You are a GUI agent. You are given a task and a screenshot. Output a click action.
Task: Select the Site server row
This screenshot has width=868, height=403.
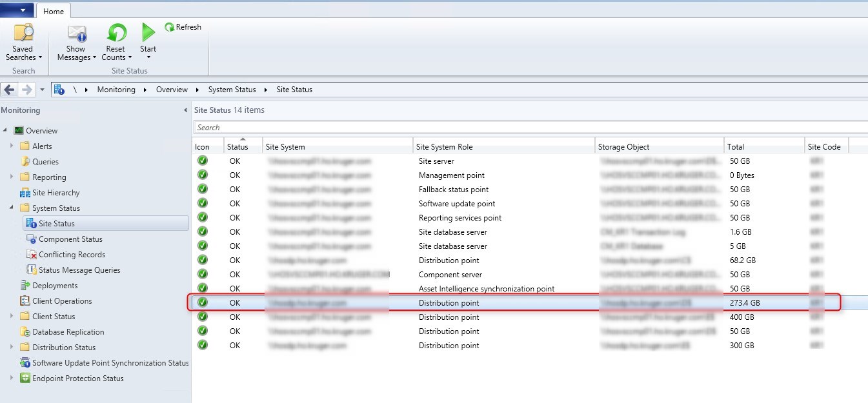[x=530, y=161]
